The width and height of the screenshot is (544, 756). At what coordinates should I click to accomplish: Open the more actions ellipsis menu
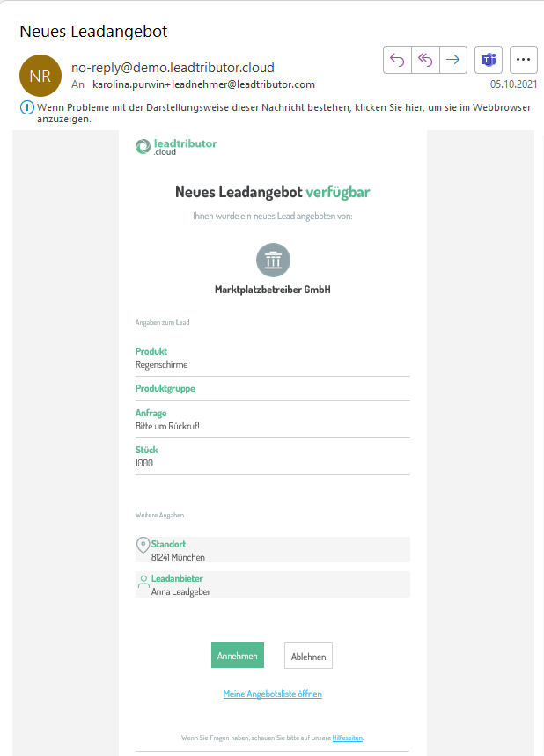pyautogui.click(x=524, y=60)
